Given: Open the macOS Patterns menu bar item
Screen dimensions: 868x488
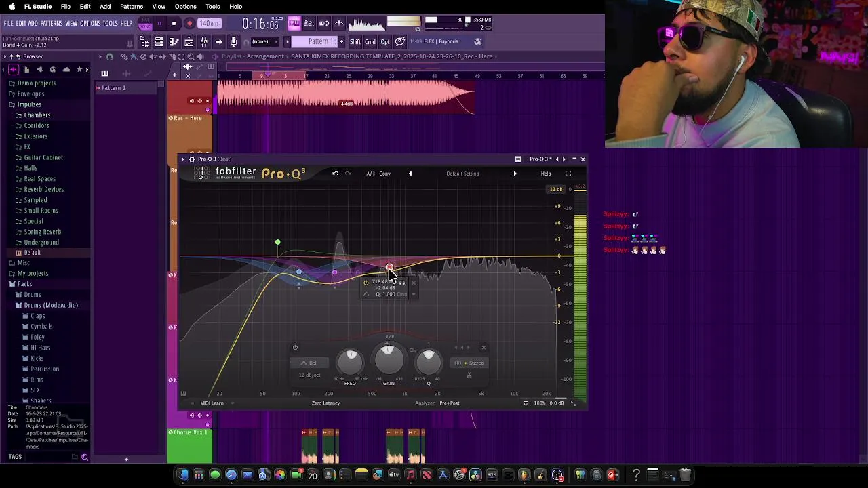Looking at the screenshot, I should pos(132,7).
